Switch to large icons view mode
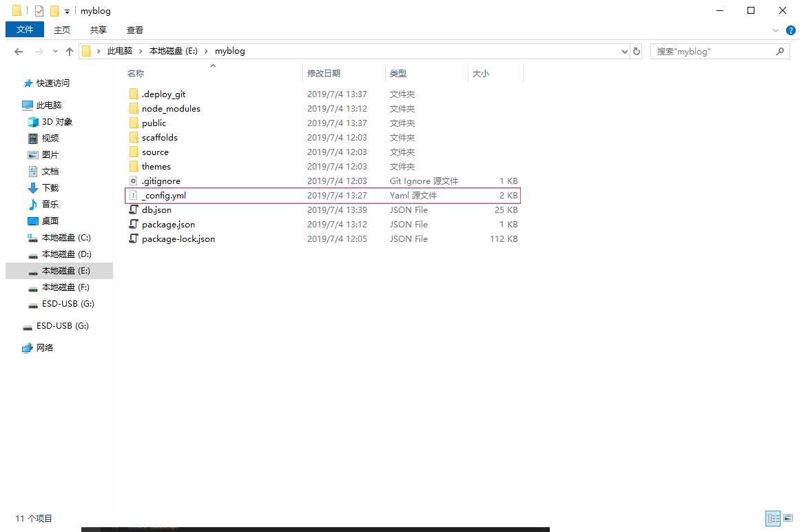Viewport: 804px width, 532px height. click(788, 518)
